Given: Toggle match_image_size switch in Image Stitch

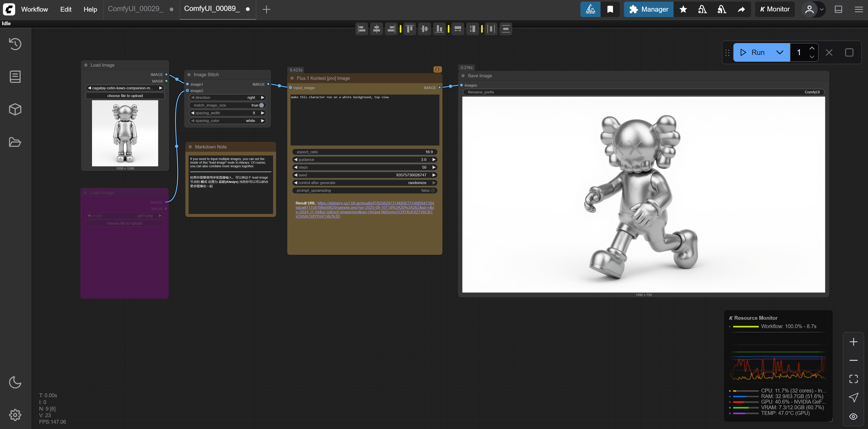Looking at the screenshot, I should (x=261, y=105).
